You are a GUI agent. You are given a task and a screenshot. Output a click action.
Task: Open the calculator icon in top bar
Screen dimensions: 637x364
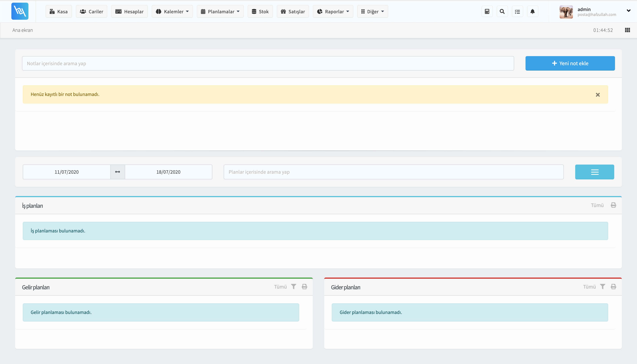(x=487, y=12)
